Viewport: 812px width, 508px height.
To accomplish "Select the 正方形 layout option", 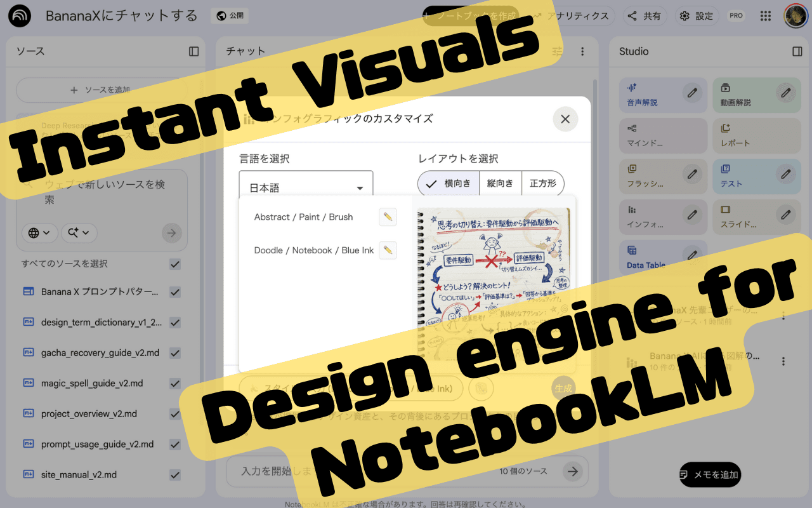I will tap(542, 182).
